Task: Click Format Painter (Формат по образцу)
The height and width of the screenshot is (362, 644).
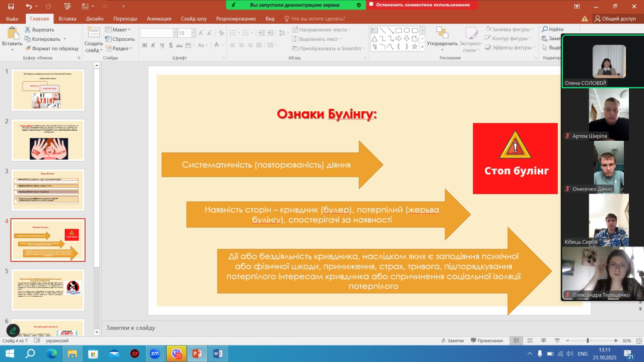Action: point(52,48)
